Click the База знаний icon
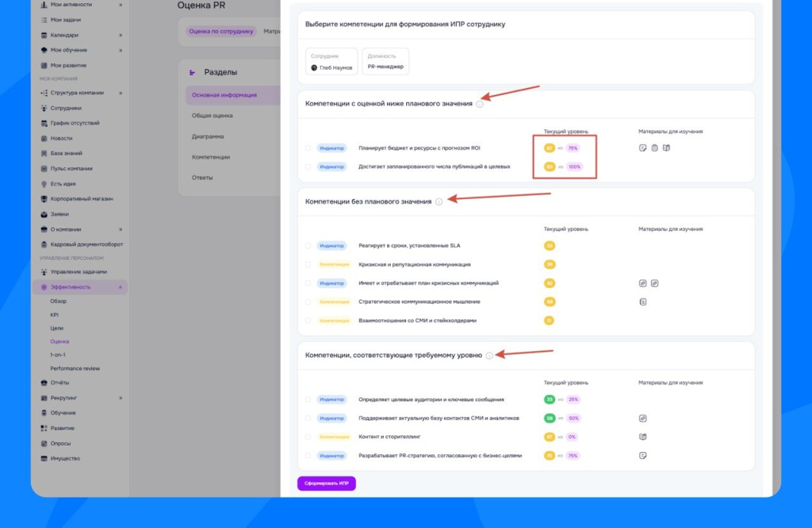 44,153
